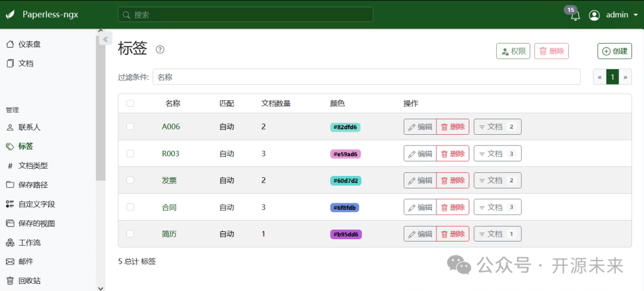644x291 pixels.
Task: Collapse the sidebar with the double-chevron
Action: click(106, 39)
